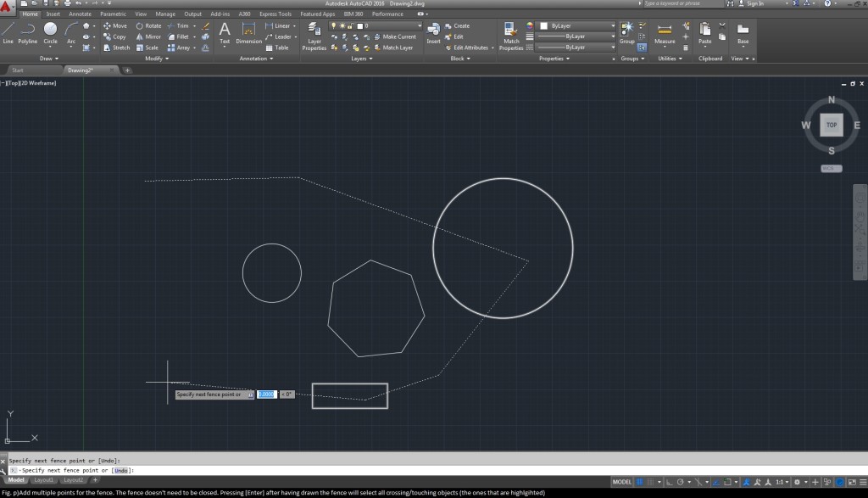Toggle snap mode in status bar

pos(651,481)
